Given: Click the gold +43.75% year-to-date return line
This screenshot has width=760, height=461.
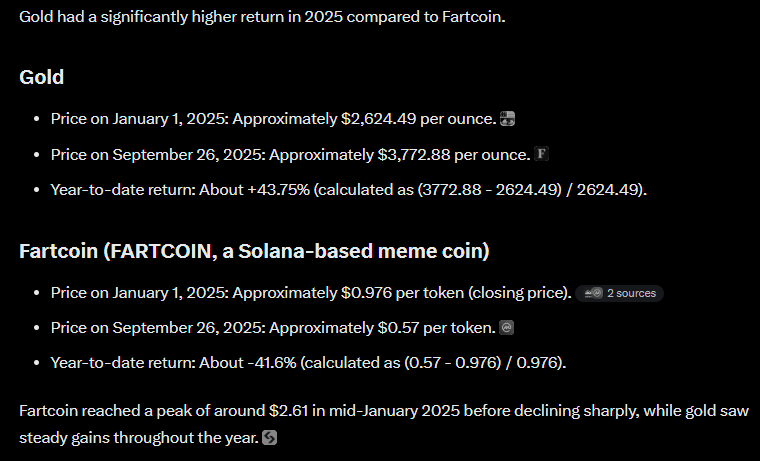Looking at the screenshot, I should 348,190.
